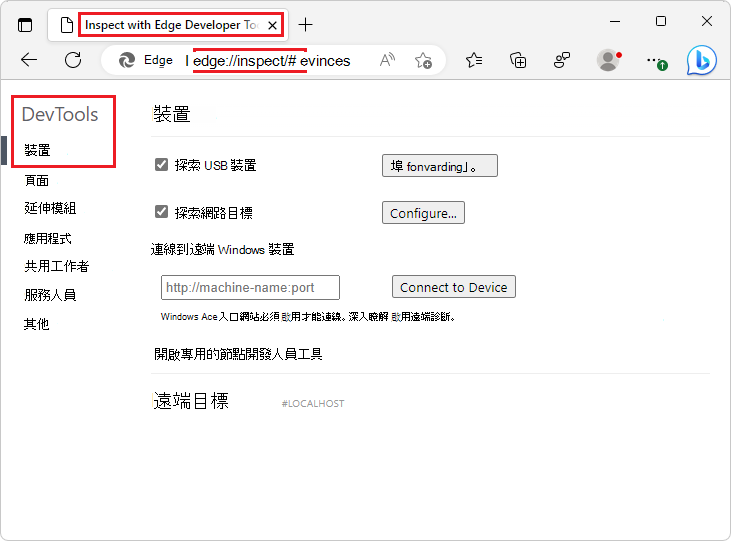Open 服務人員 section

50,295
